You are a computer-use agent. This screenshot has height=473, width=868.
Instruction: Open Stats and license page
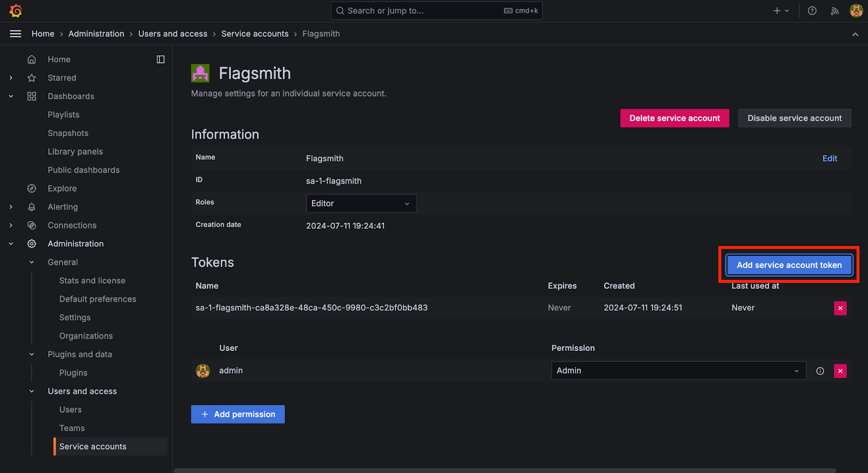tap(92, 281)
